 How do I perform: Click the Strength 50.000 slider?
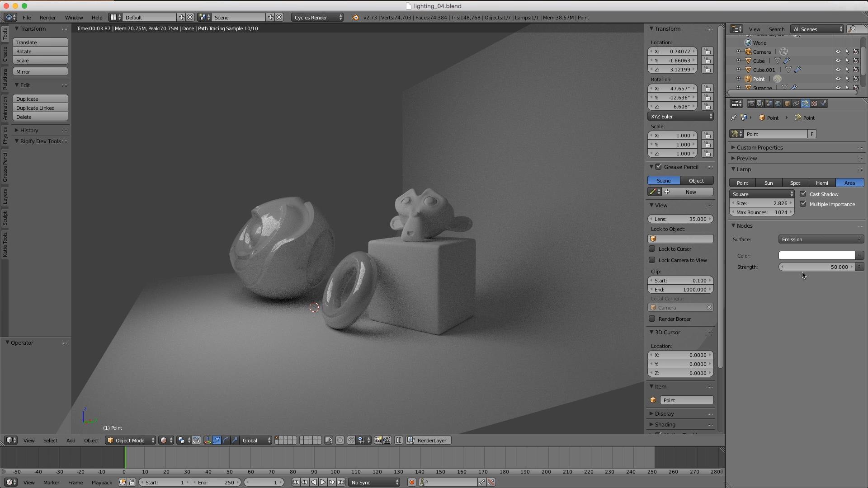coord(816,267)
